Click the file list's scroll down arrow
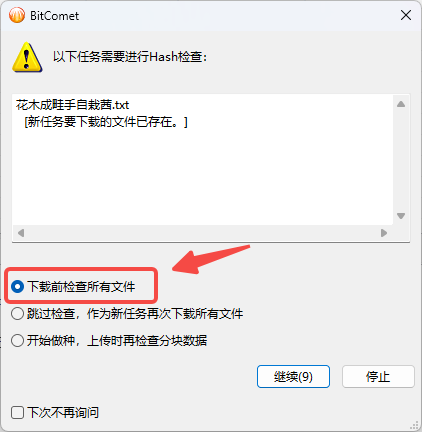This screenshot has width=422, height=432. pos(401,216)
